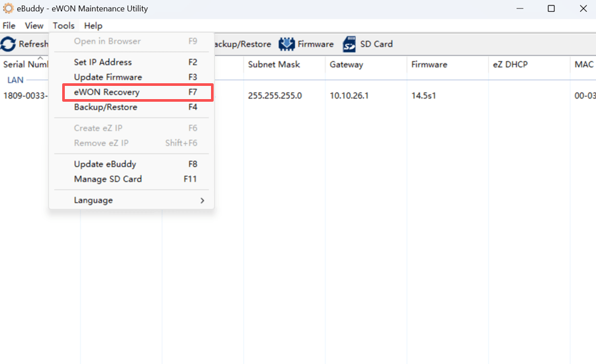Screen dimensions: 596x364
Task: Open the File menu
Action: [x=9, y=26]
